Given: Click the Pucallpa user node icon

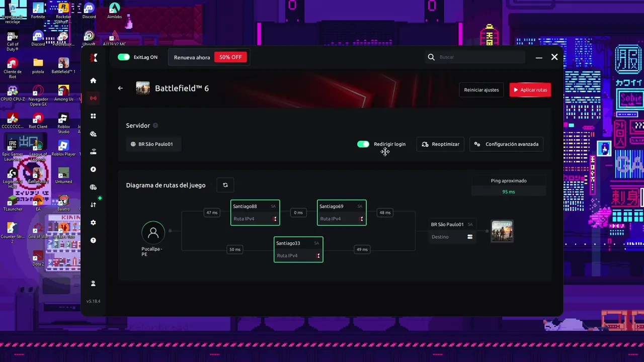Looking at the screenshot, I should [153, 233].
